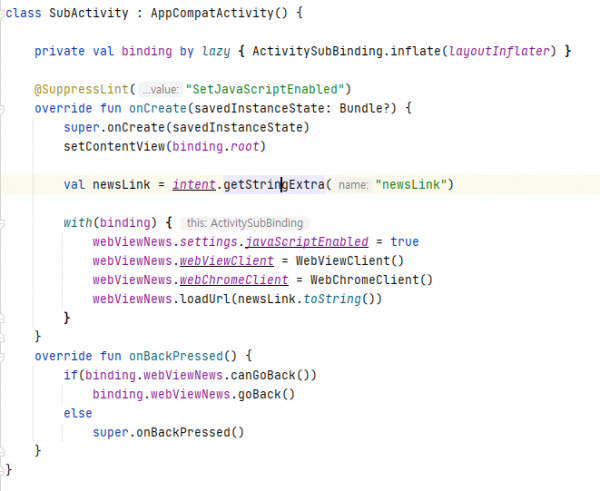Click the ...value: parameter hint
The height and width of the screenshot is (491, 600).
[x=160, y=90]
